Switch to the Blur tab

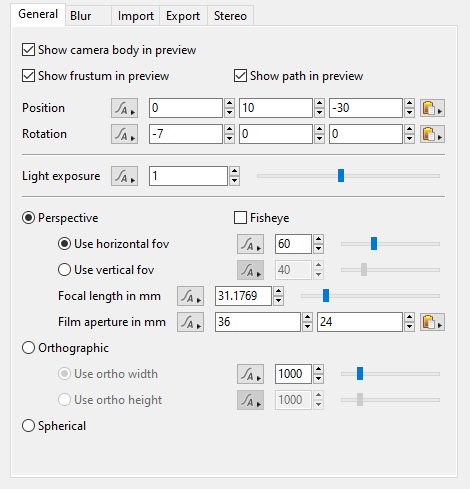(x=81, y=16)
